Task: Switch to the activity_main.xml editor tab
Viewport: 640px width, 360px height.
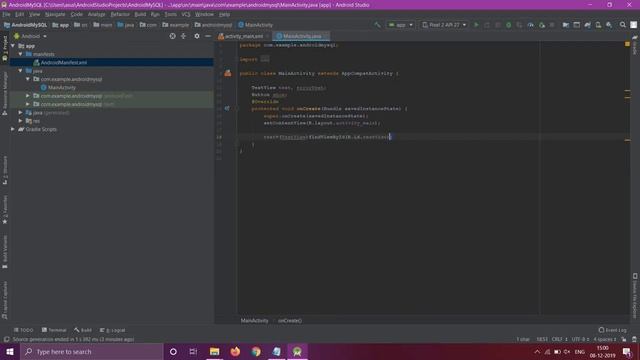Action: [244, 36]
